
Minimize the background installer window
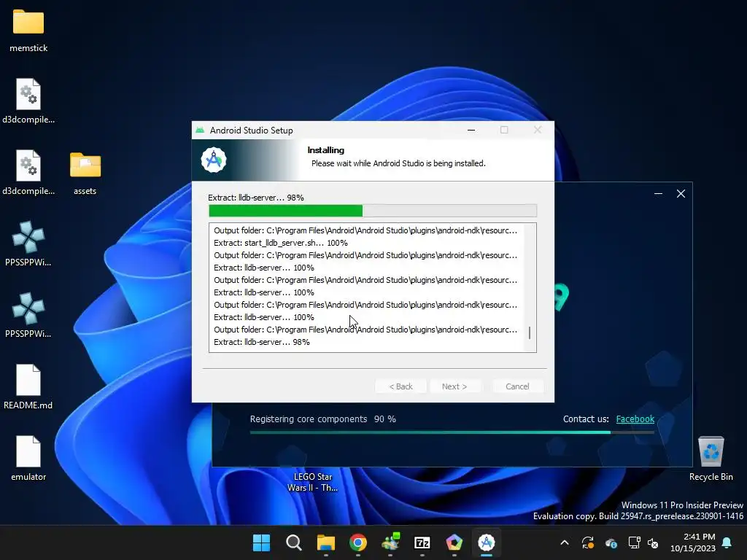point(659,194)
